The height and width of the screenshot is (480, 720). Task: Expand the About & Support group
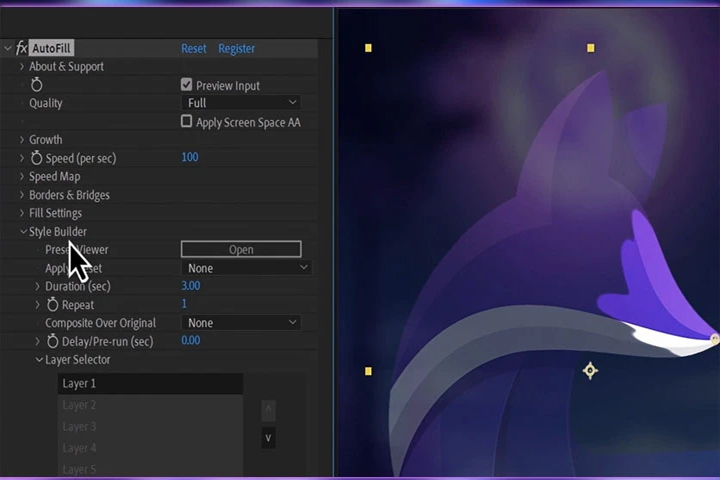click(x=22, y=66)
